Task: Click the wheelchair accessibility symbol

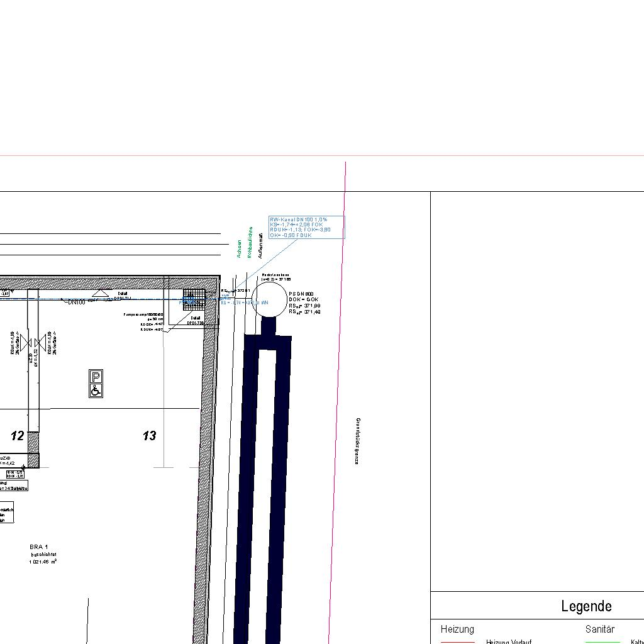Action: tap(96, 391)
